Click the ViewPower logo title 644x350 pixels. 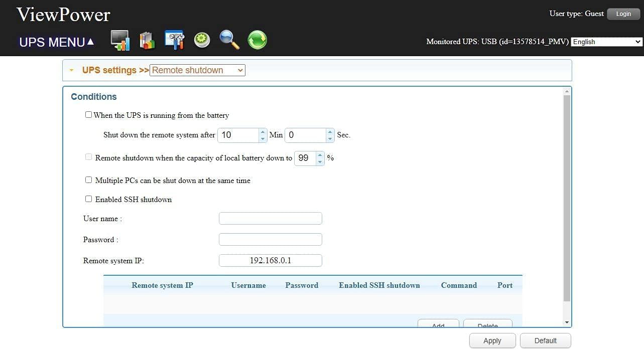(63, 15)
